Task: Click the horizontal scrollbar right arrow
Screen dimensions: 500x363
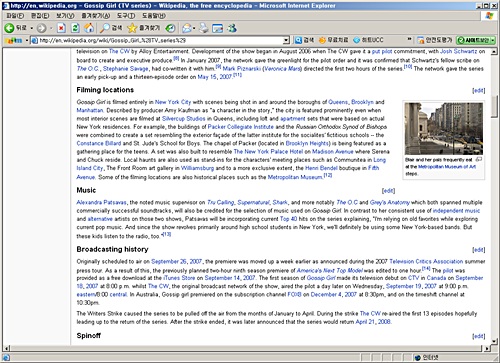Action: 487,348
